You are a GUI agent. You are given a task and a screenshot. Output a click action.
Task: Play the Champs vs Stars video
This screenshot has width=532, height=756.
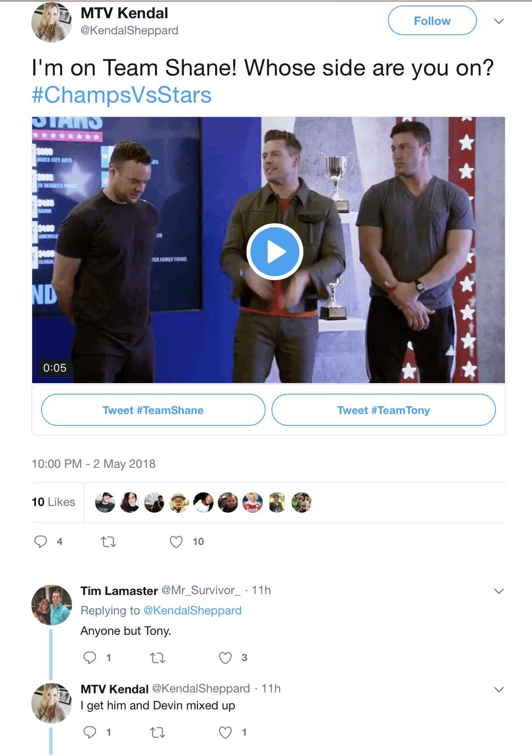click(274, 252)
